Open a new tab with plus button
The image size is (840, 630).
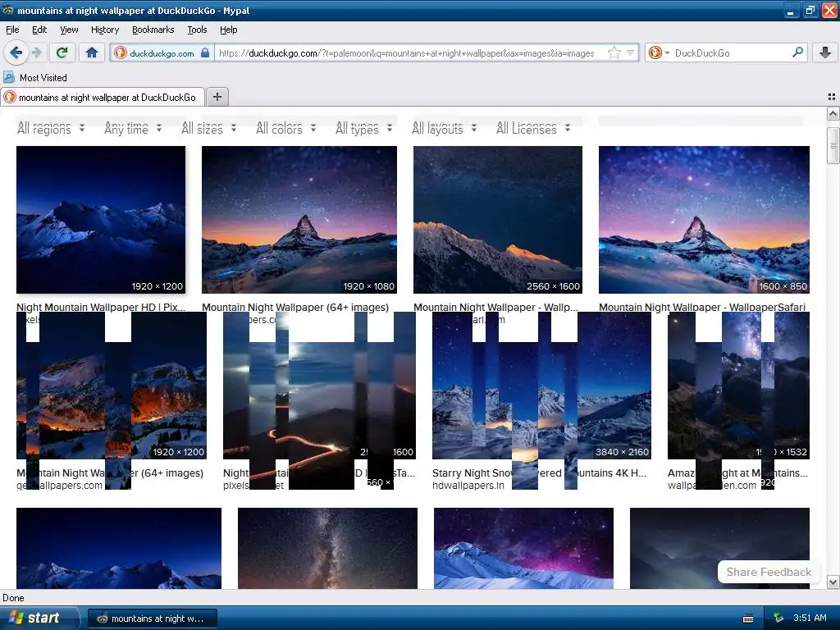point(217,97)
